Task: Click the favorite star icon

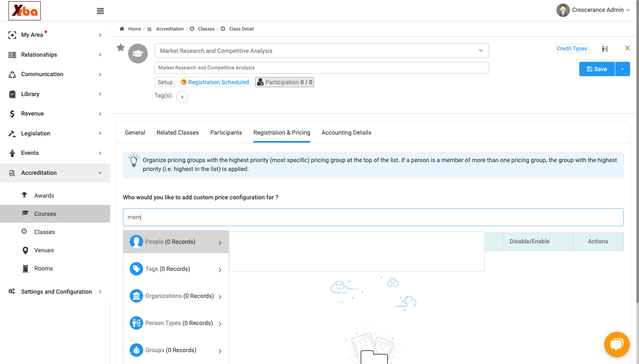Action: (x=121, y=47)
